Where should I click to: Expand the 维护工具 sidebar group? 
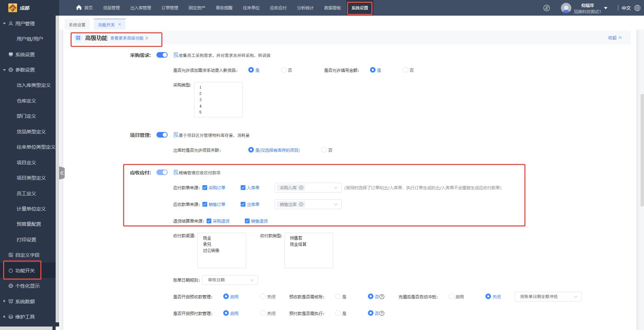[4, 316]
